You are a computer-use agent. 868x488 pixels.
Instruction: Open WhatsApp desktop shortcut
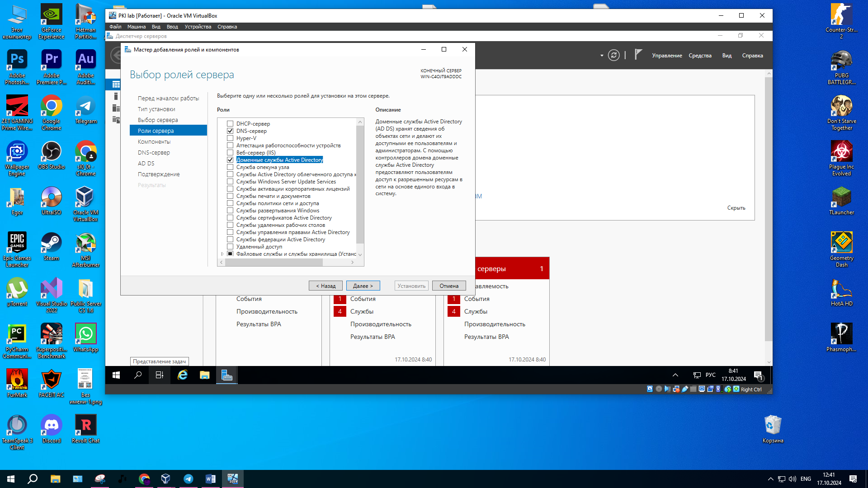tap(86, 338)
